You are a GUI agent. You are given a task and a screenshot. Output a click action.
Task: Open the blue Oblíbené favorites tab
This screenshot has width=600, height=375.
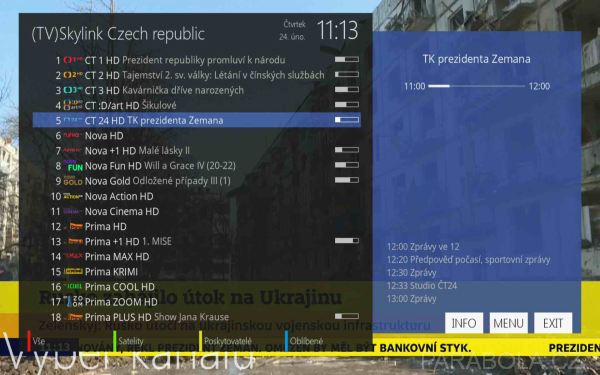(x=304, y=341)
